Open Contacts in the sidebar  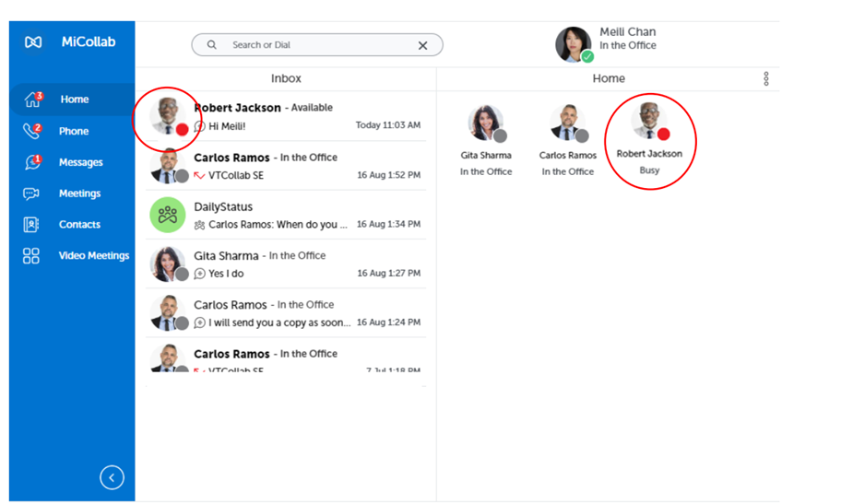point(72,224)
